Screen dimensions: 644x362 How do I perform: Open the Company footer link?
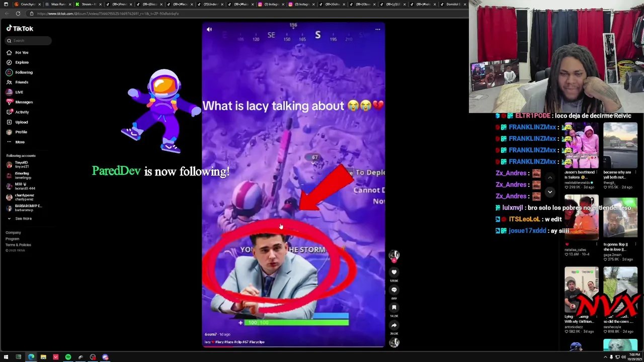13,233
